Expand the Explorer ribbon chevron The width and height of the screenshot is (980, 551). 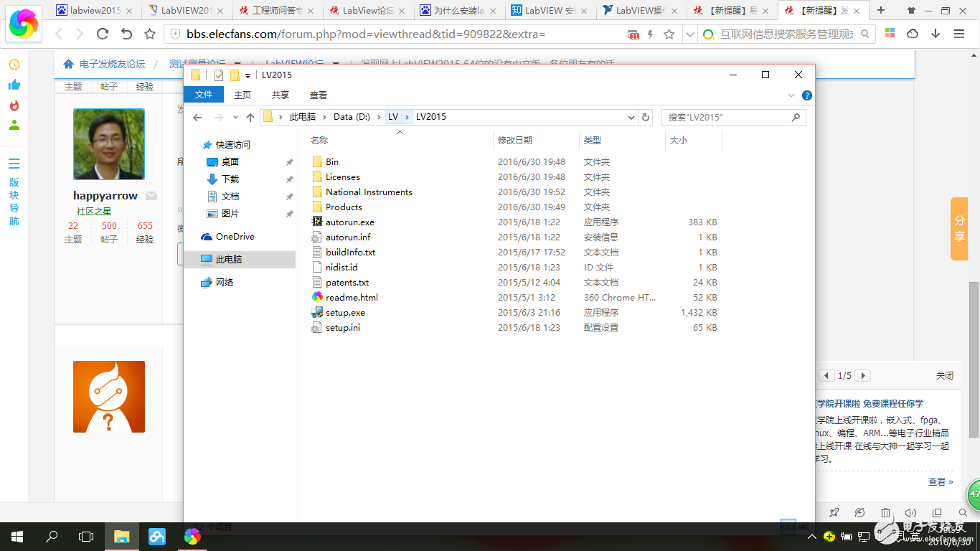(791, 95)
